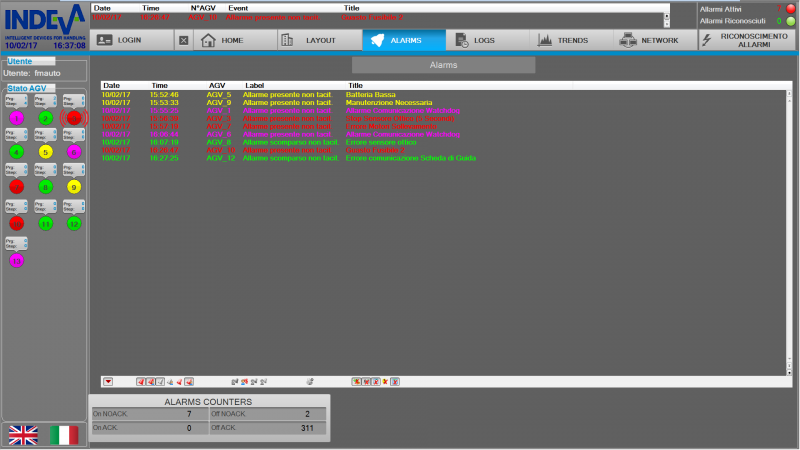Viewport: 800px width, 450px height.
Task: Click the Off ACK counter value 311
Action: (307, 428)
